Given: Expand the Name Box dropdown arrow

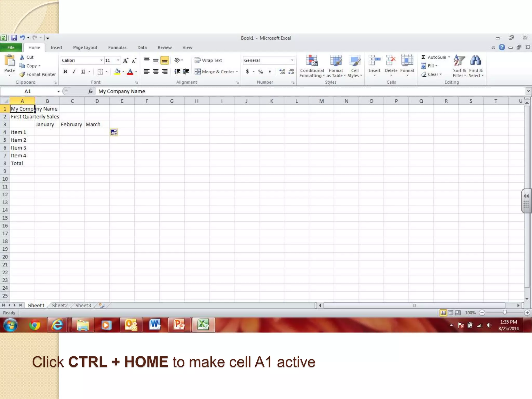Looking at the screenshot, I should [x=58, y=91].
